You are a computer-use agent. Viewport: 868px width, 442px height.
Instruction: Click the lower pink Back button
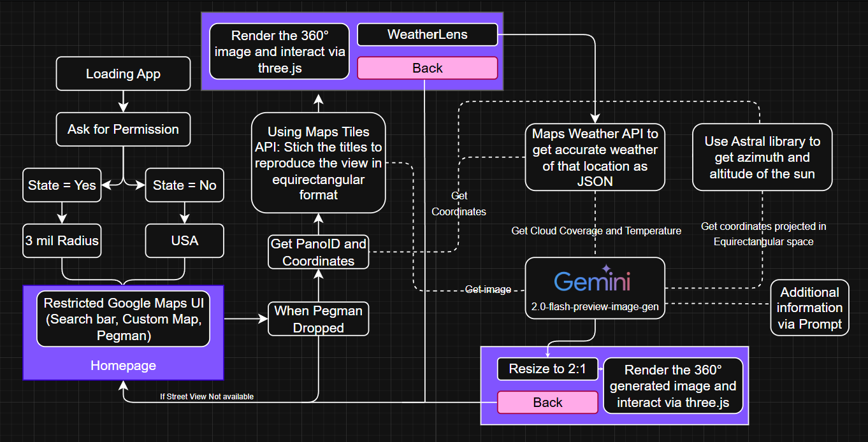coord(547,403)
